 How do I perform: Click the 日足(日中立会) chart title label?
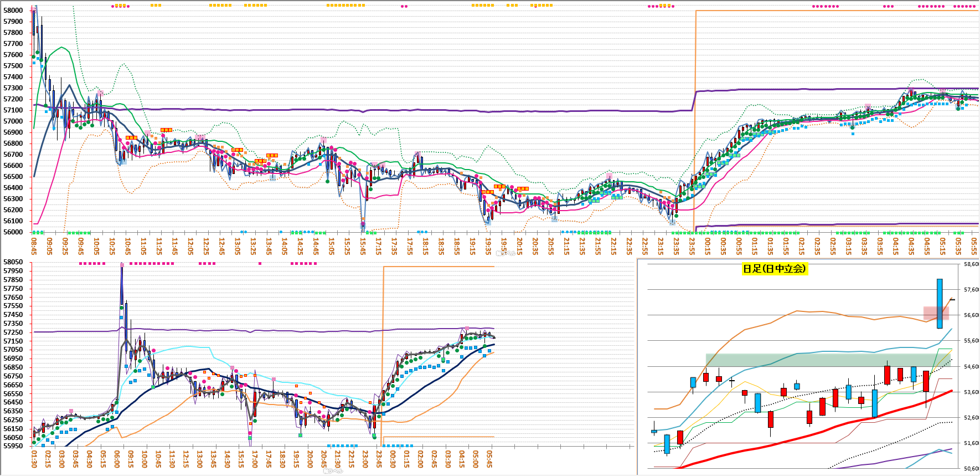tap(774, 269)
